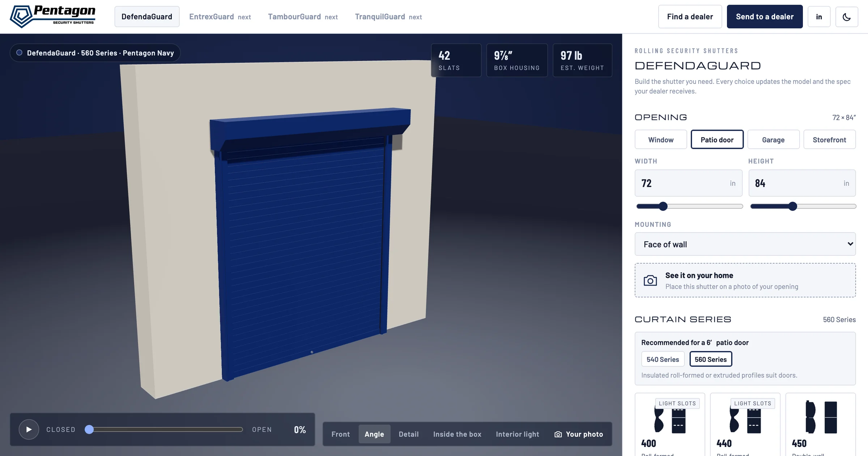
Task: Click the 42 Slats stat card
Action: pyautogui.click(x=456, y=60)
